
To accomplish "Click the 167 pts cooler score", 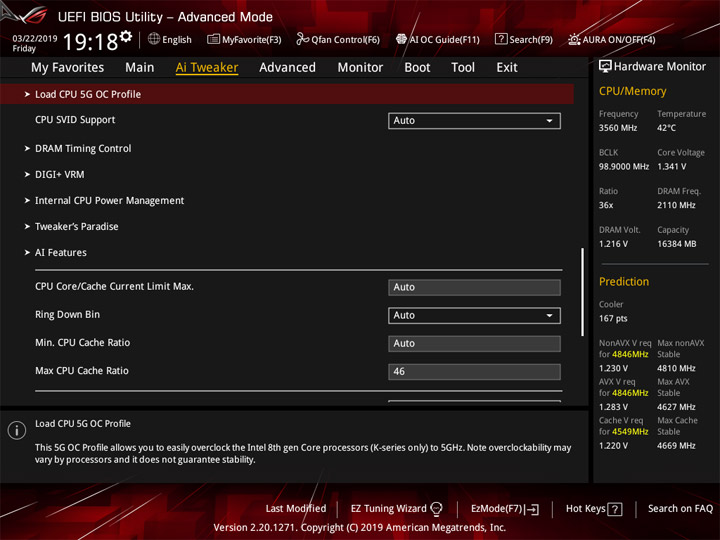I will click(x=613, y=318).
